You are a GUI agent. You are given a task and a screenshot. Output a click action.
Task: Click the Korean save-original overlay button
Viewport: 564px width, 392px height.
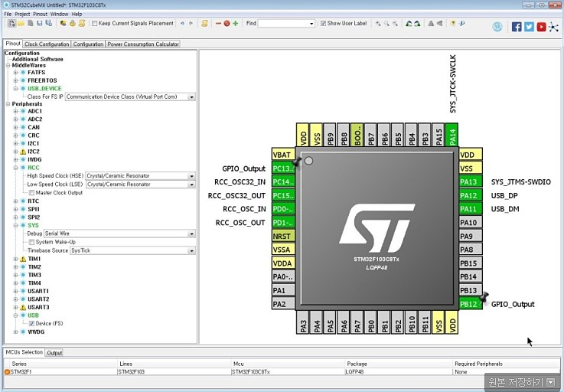click(x=522, y=382)
